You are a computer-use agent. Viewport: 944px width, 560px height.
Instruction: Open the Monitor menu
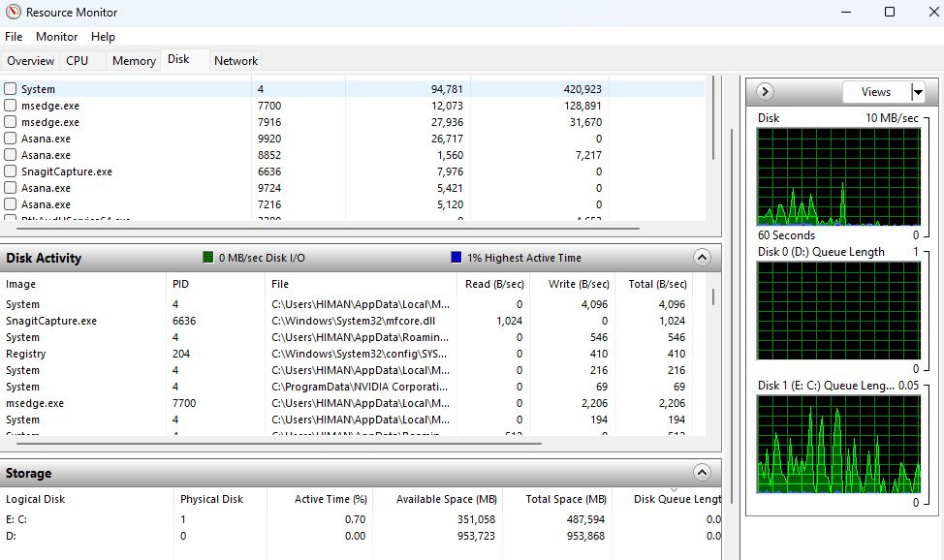[x=55, y=37]
